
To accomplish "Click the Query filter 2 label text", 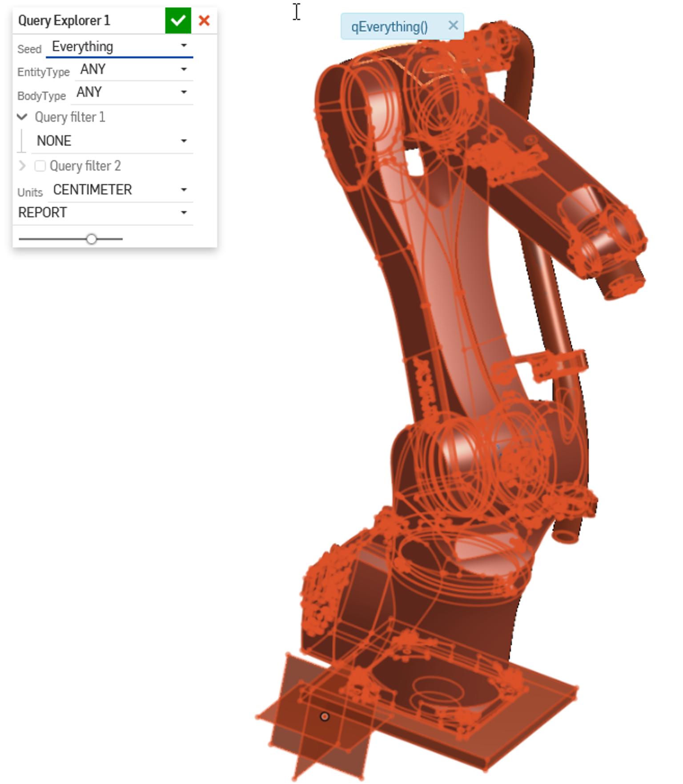I will tap(85, 166).
